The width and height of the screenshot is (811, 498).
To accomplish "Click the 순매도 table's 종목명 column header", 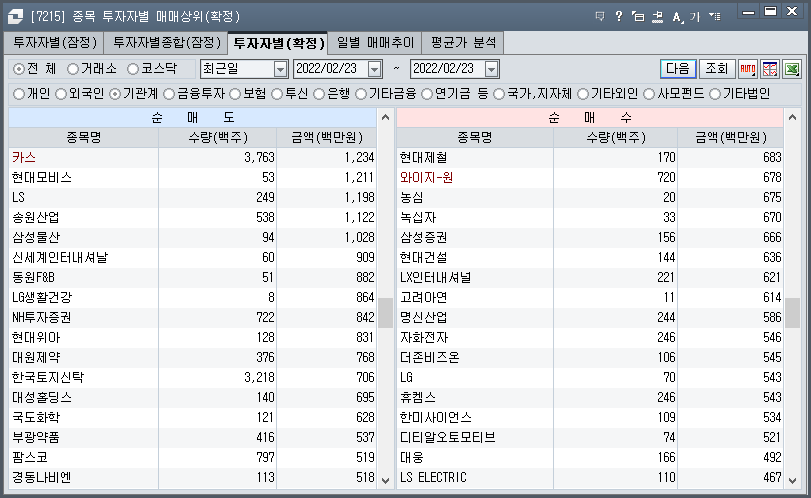I will pos(83,138).
